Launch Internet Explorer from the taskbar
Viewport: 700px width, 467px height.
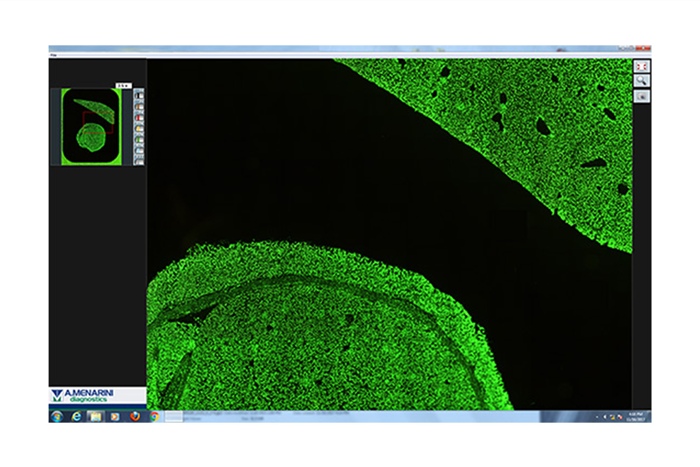click(x=76, y=416)
